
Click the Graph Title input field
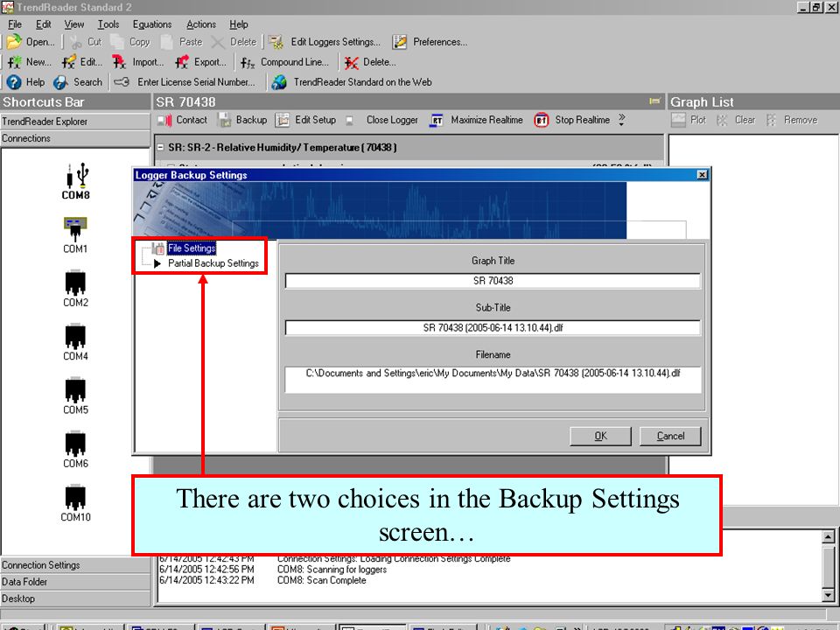click(493, 281)
